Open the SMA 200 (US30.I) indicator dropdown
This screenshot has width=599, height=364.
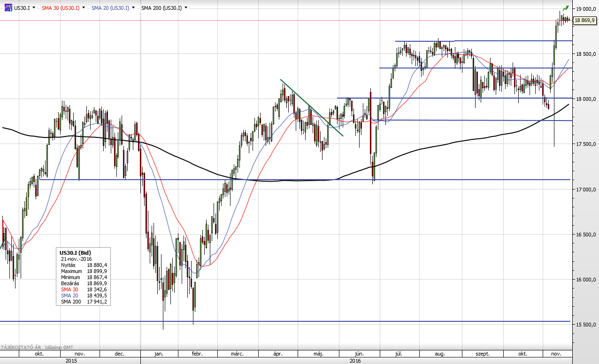pyautogui.click(x=186, y=8)
